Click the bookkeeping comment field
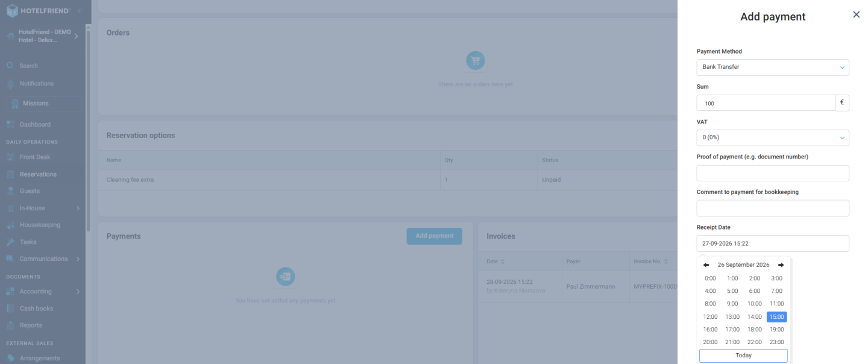Screen dimensions: 868x364 tap(773, 209)
